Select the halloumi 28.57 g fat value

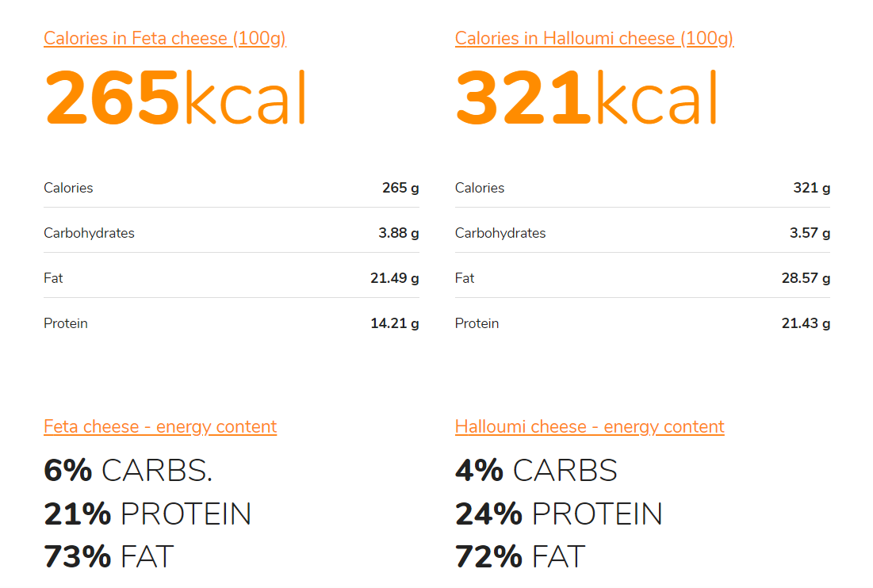806,278
